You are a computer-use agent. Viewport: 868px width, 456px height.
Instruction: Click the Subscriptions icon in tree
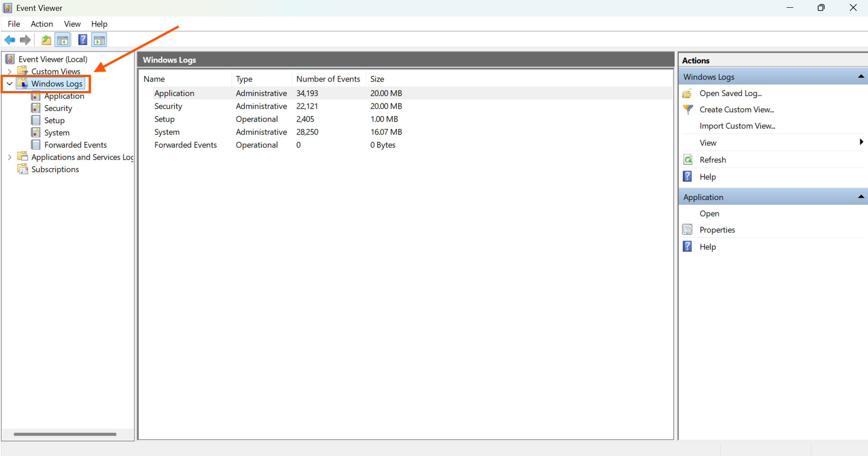tap(23, 169)
